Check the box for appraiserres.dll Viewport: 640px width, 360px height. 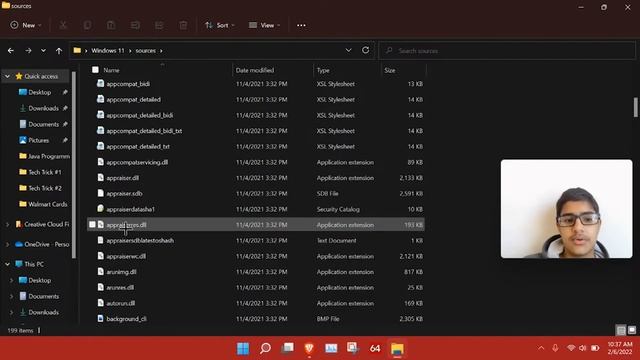point(92,224)
